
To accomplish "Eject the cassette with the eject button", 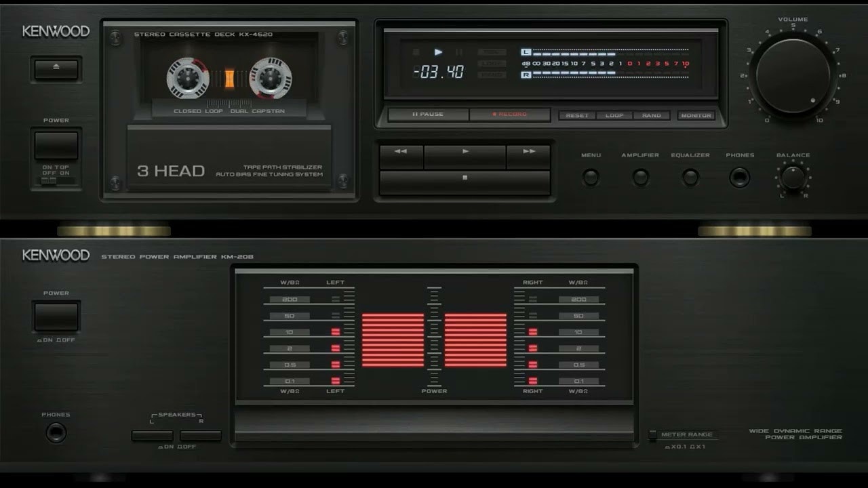I will pyautogui.click(x=56, y=69).
